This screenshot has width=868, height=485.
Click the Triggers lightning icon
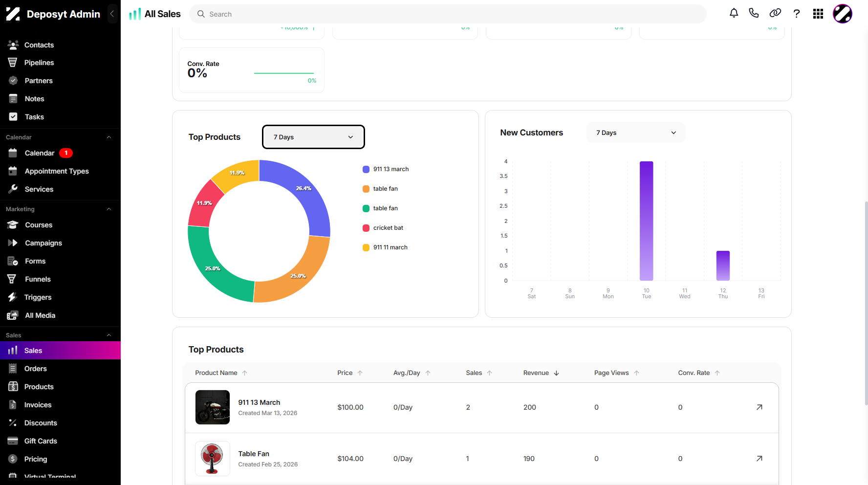click(12, 297)
